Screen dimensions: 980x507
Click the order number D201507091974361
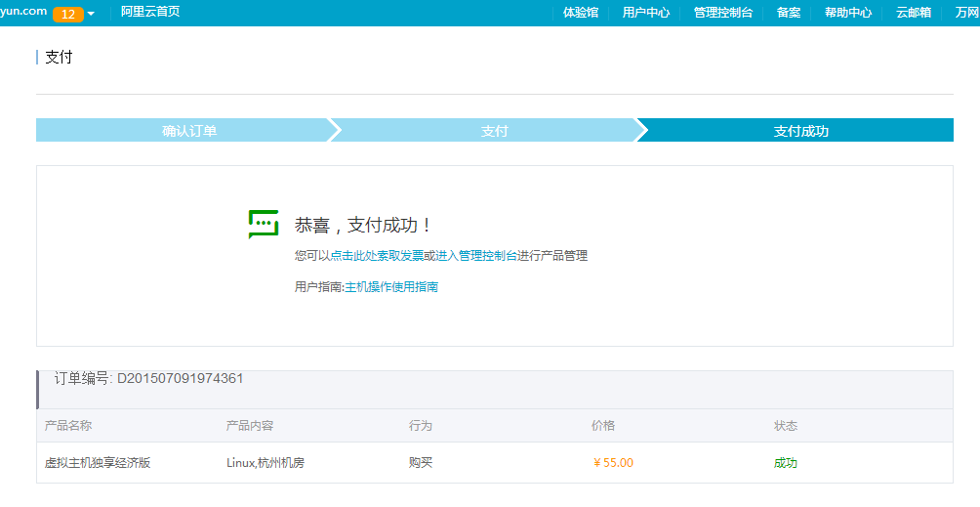click(x=180, y=378)
